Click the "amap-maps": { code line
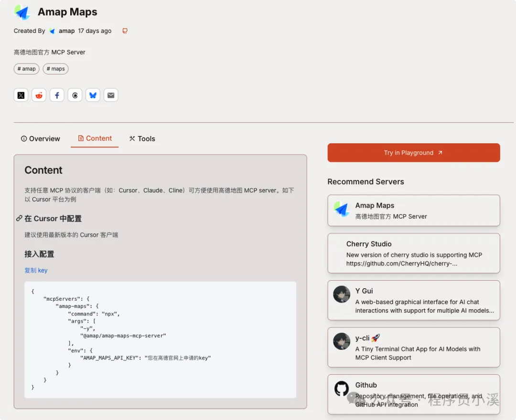This screenshot has width=516, height=420. (77, 306)
